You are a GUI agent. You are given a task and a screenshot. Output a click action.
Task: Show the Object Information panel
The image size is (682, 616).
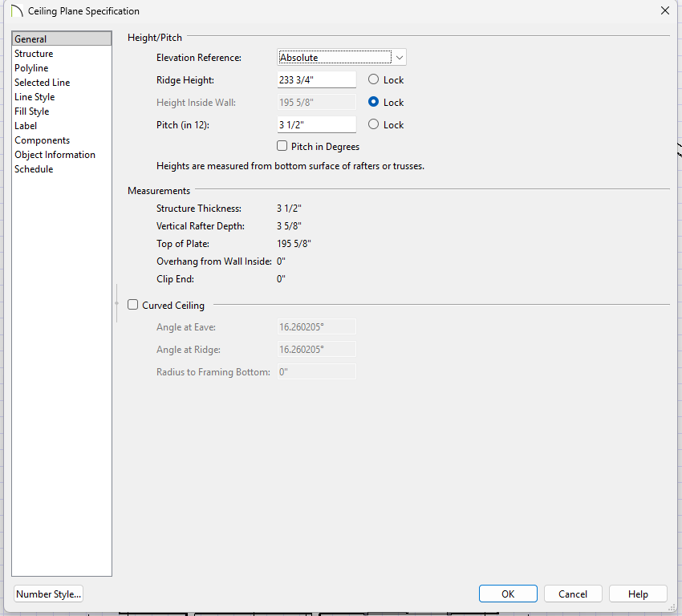pyautogui.click(x=55, y=155)
